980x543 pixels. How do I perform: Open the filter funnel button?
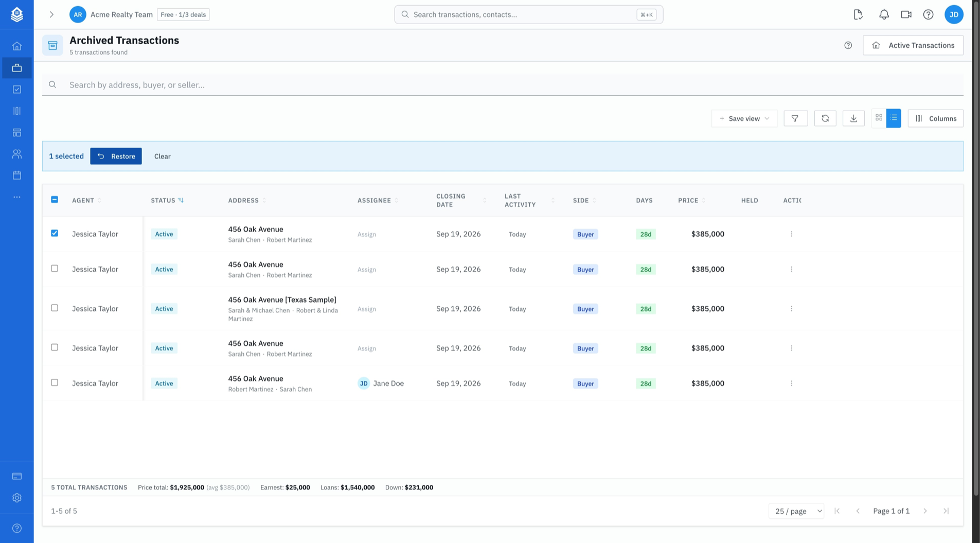(x=795, y=118)
